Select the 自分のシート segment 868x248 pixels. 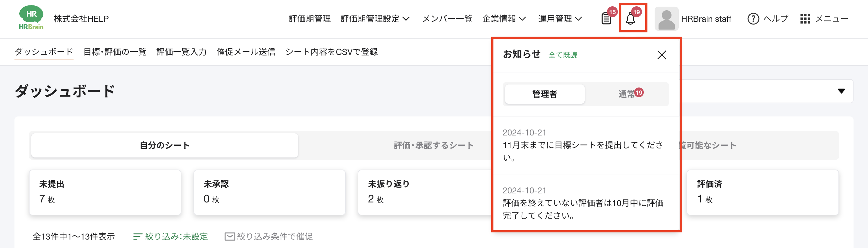point(165,145)
